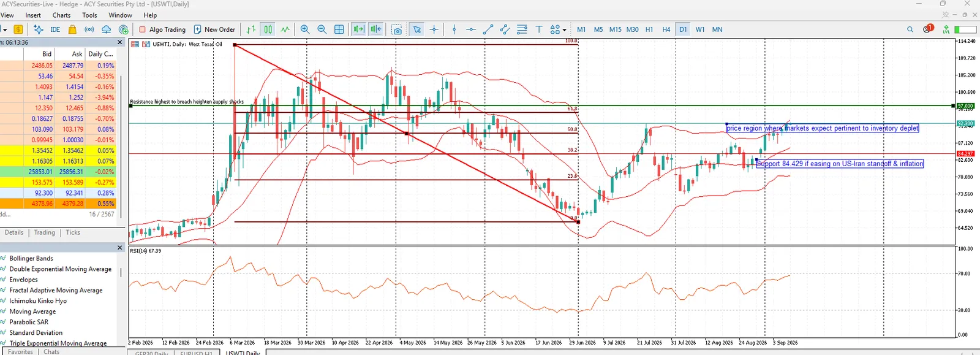Close the Market Watch panel
Screen dimensions: 980x355
coord(120,42)
